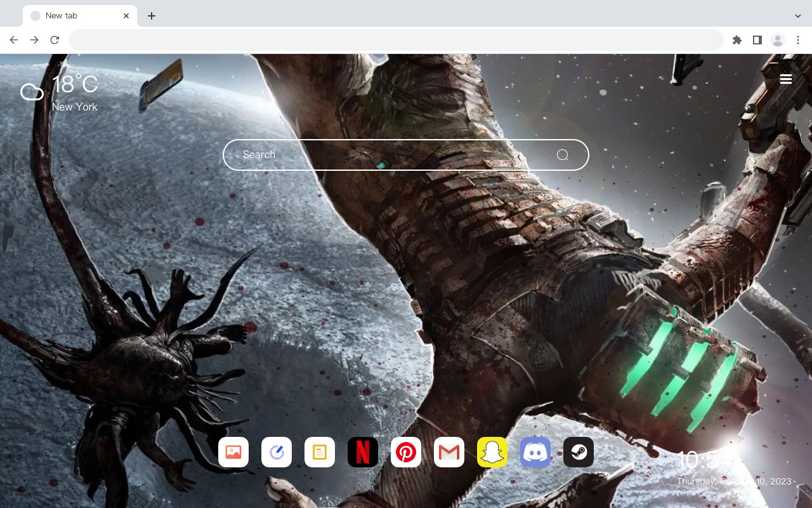Close the New tab tab

tap(126, 16)
